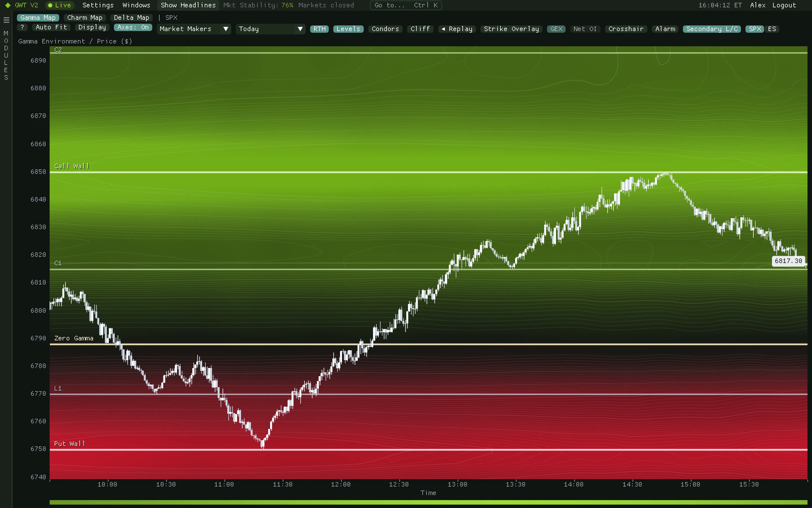Image resolution: width=812 pixels, height=508 pixels.
Task: Select the SPX symbol toggle
Action: click(x=754, y=29)
